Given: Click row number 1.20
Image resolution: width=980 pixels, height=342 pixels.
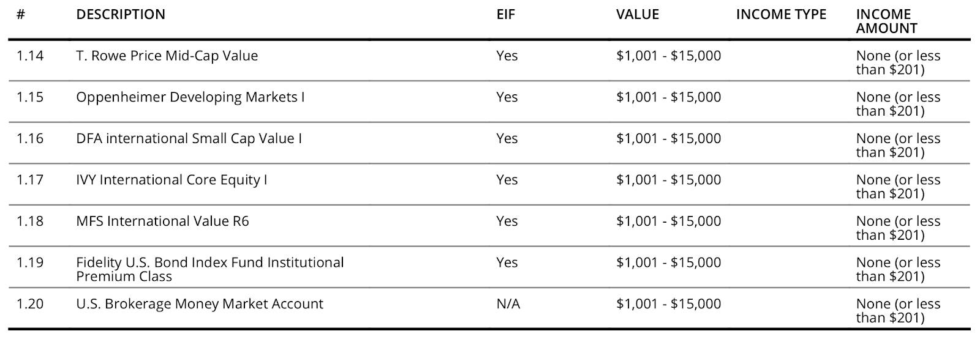Looking at the screenshot, I should [x=30, y=304].
